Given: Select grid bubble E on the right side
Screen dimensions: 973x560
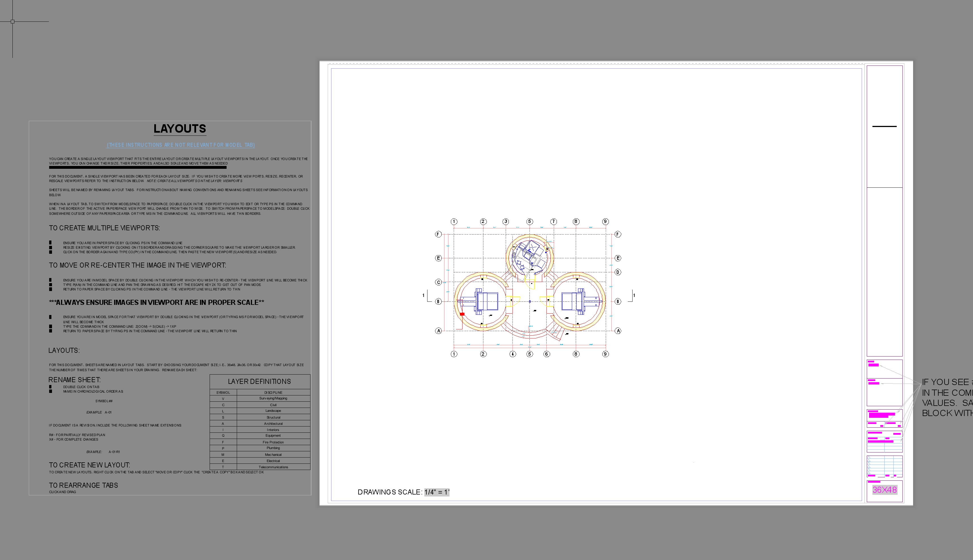Looking at the screenshot, I should click(618, 258).
